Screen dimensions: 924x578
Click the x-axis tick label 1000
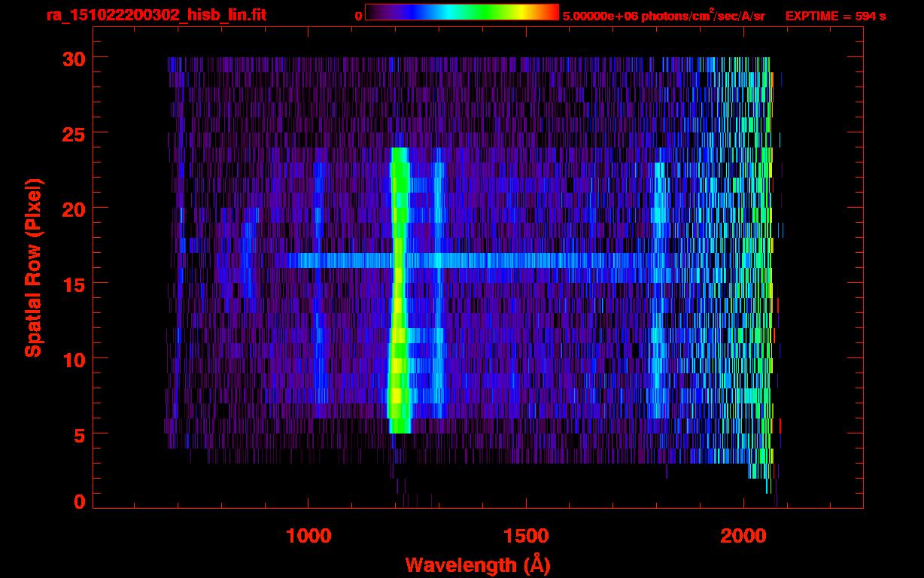pyautogui.click(x=309, y=536)
